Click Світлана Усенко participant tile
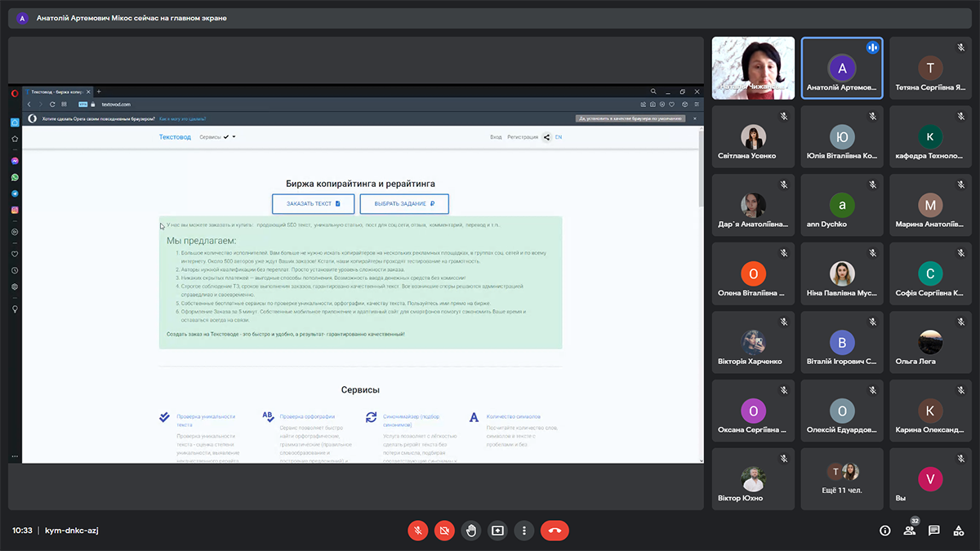This screenshot has width=980, height=551. pyautogui.click(x=754, y=136)
